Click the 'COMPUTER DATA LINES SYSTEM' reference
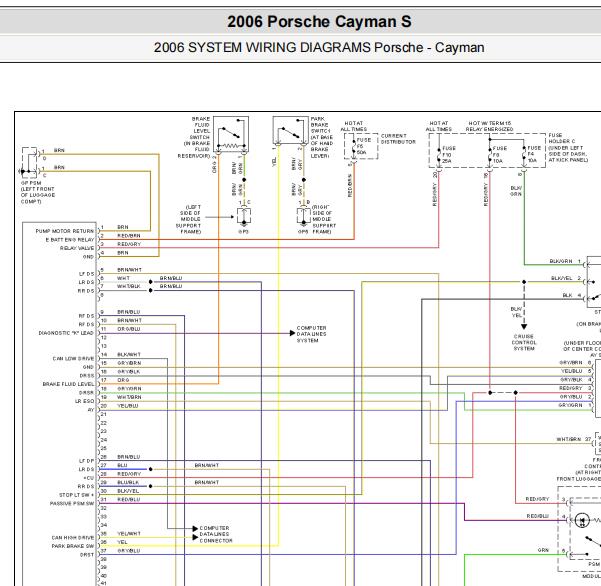 click(311, 334)
